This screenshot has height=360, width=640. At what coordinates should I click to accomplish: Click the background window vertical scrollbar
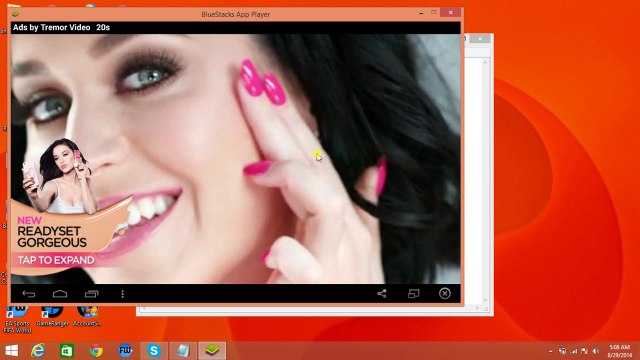pos(485,180)
